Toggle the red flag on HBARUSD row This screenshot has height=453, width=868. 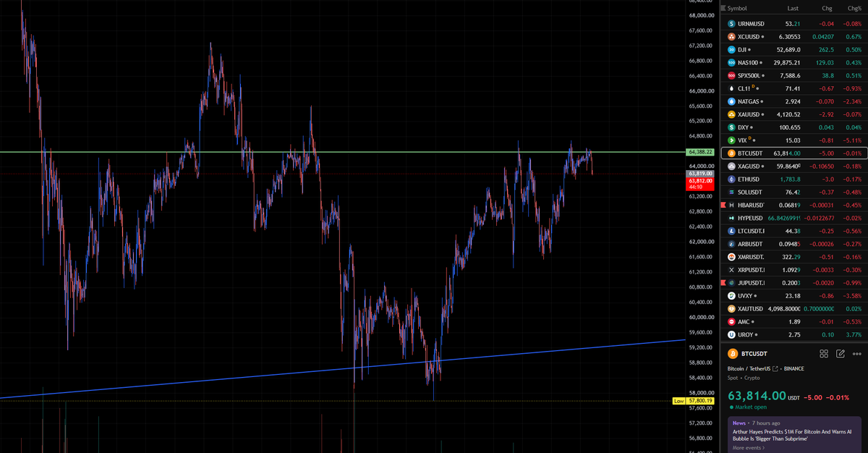(x=722, y=206)
